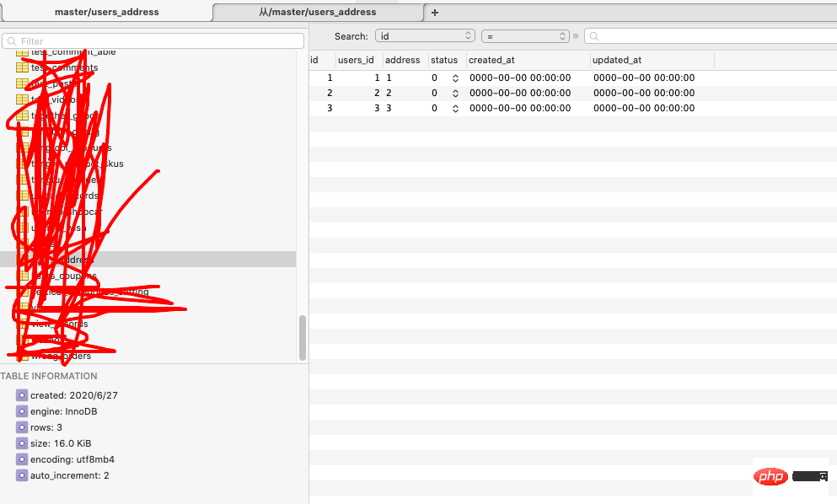Select the status value 0 in row 1
Screen dimensions: 837x504
[434, 78]
